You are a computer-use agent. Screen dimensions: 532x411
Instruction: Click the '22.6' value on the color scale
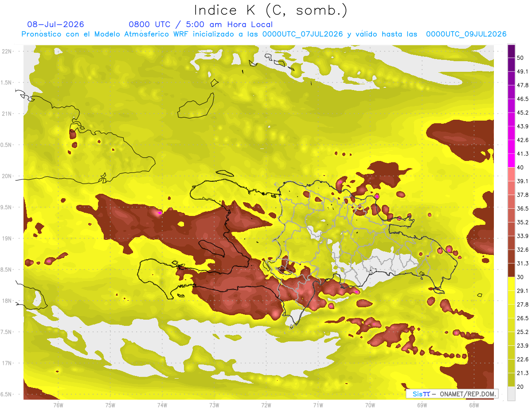pos(523,360)
